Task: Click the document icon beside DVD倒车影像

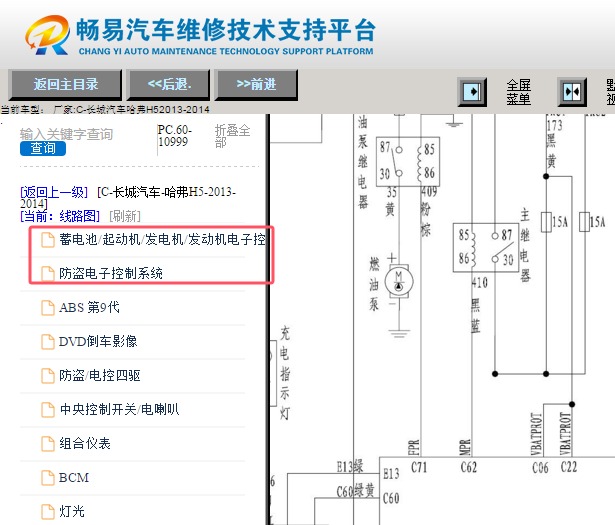Action: click(x=48, y=342)
